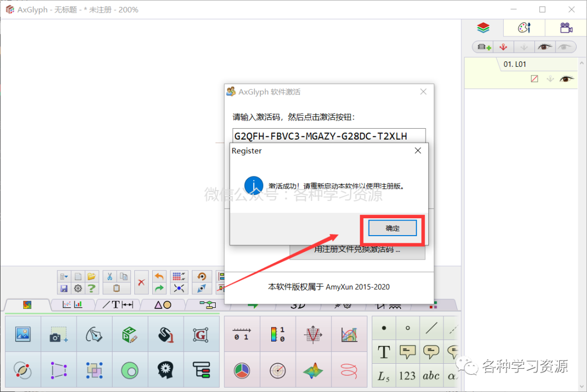Add a new layer with plus icon
The image size is (587, 392).
click(x=484, y=47)
